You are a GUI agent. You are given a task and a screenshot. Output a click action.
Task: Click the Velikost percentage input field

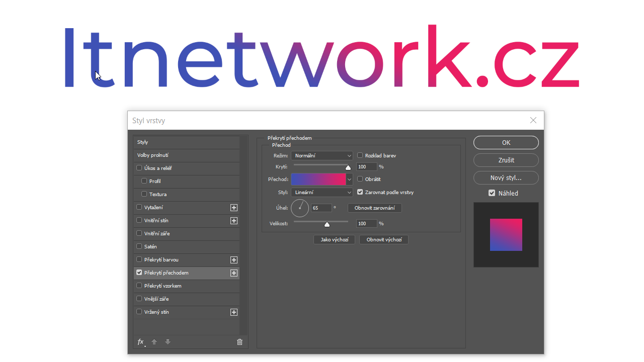367,224
